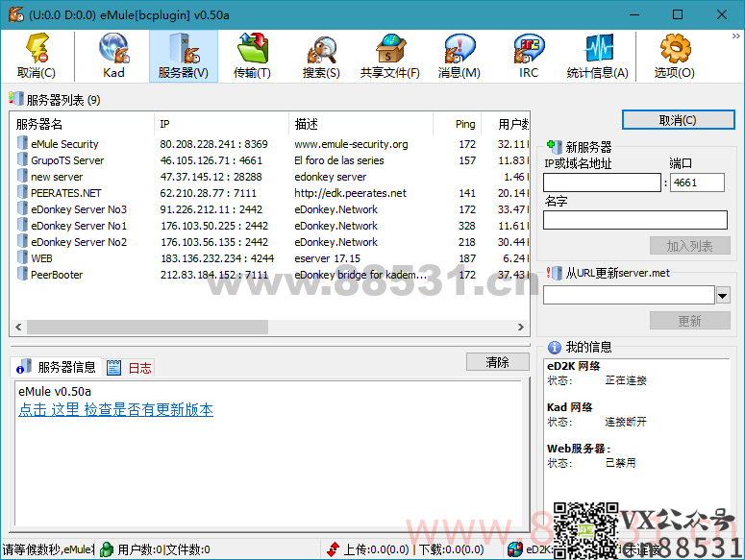Focus the server name (名字) field

click(x=635, y=220)
